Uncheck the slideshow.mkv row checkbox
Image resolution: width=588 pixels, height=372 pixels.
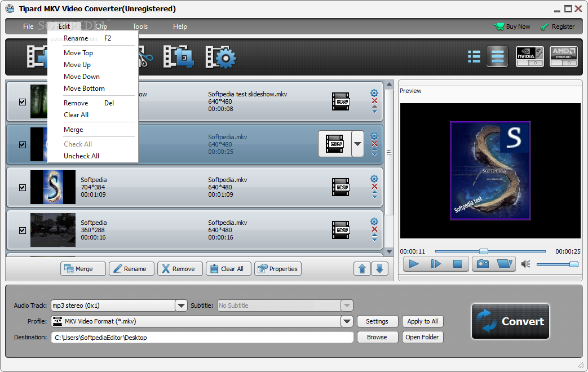[23, 102]
